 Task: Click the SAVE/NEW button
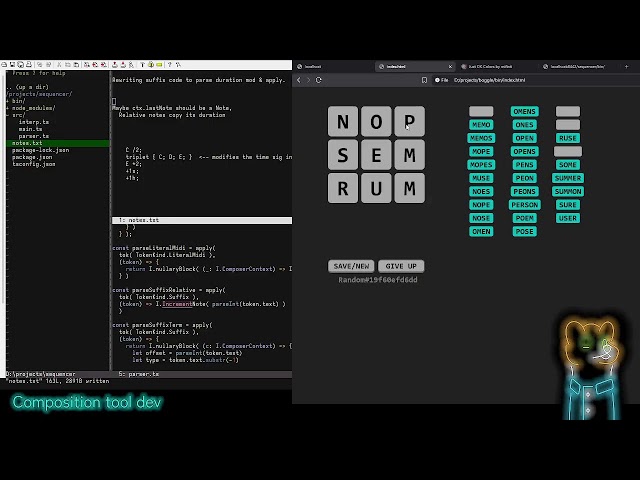point(351,266)
